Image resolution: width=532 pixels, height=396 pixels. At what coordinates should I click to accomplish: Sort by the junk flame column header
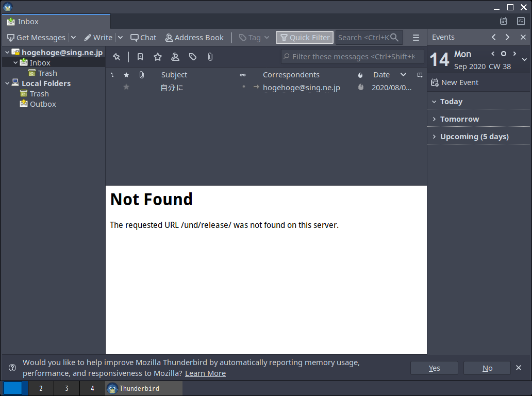tap(360, 75)
